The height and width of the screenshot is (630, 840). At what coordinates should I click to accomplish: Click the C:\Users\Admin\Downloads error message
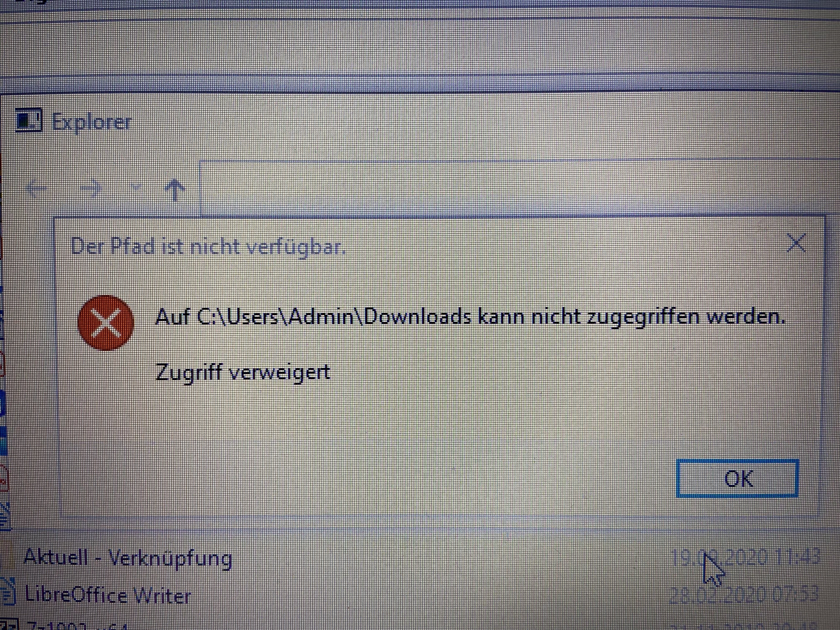pos(470,317)
